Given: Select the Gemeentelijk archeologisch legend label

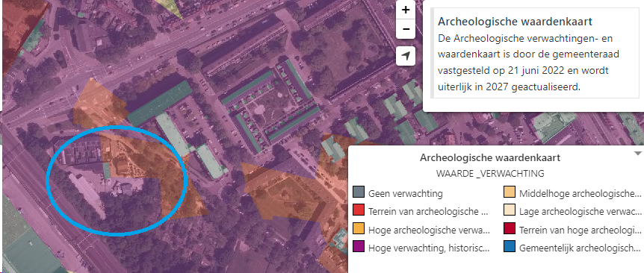Looking at the screenshot, I should [580, 248].
